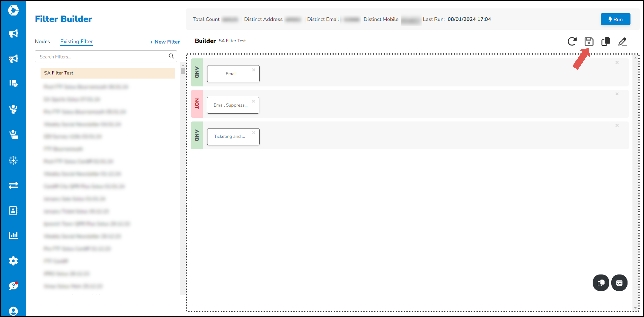This screenshot has height=317, width=644.
Task: Open Settings gear in the sidebar
Action: click(14, 261)
